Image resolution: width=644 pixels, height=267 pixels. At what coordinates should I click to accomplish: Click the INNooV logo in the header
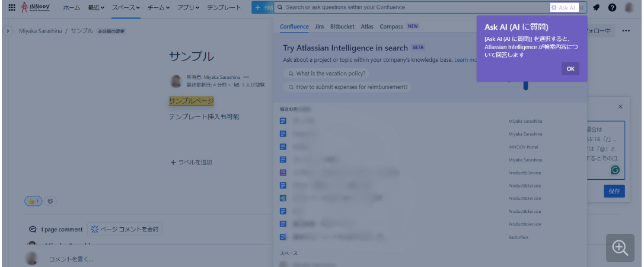(x=36, y=7)
